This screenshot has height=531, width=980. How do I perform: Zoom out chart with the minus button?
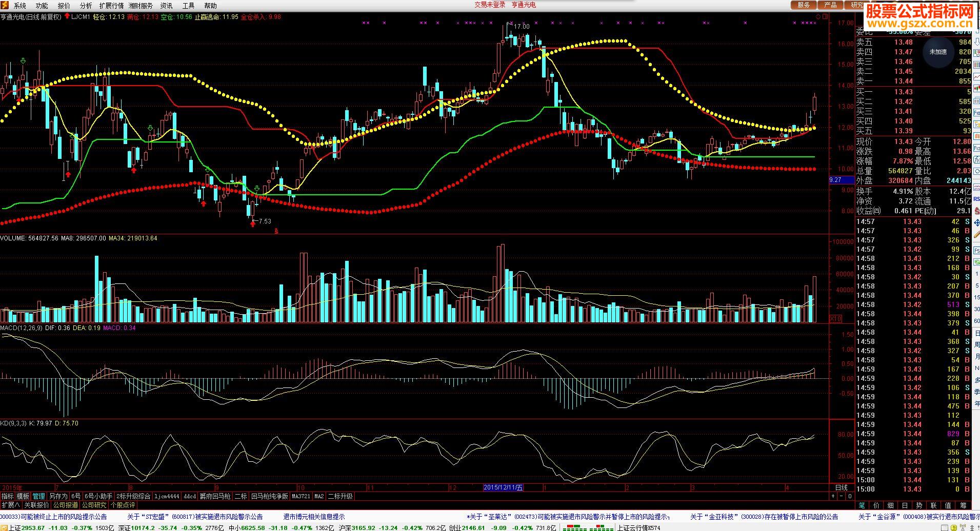[842, 496]
